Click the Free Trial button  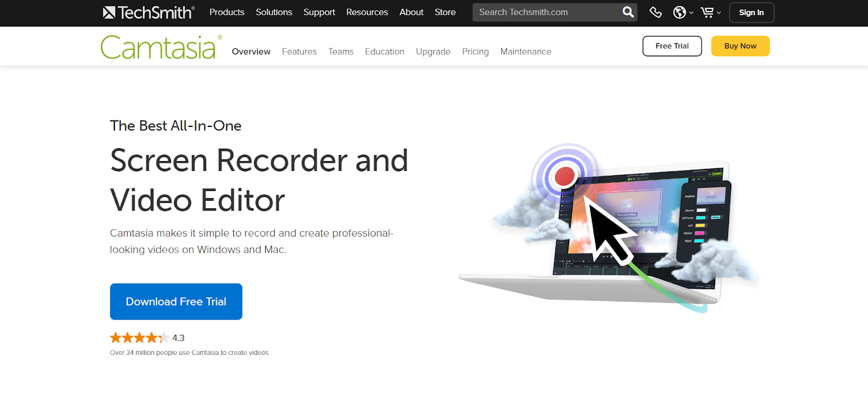672,46
